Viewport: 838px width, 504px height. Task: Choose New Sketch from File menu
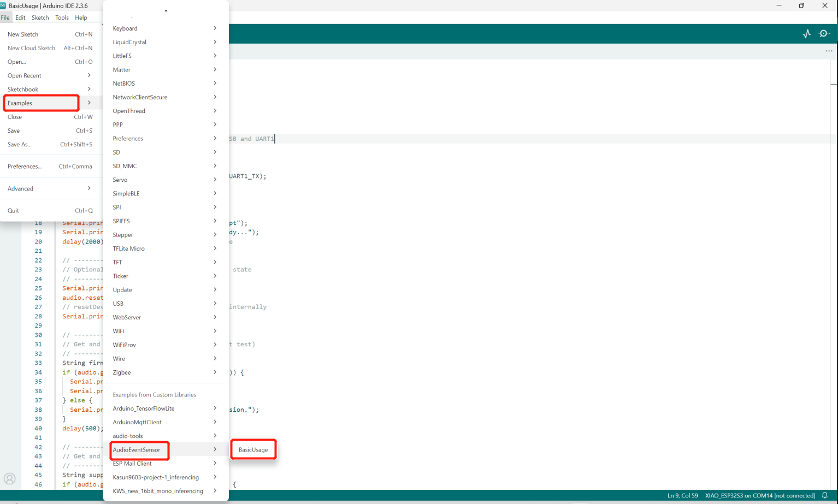pos(23,34)
